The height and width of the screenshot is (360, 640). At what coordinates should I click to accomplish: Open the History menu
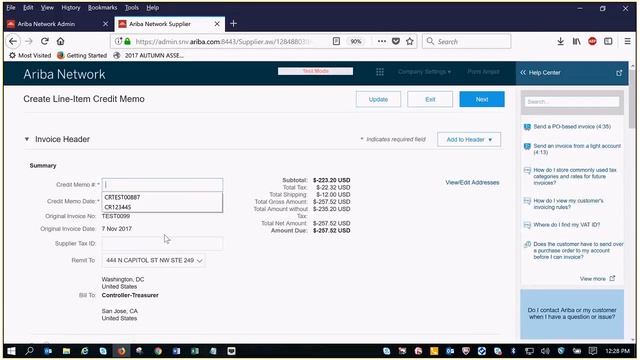pyautogui.click(x=71, y=8)
